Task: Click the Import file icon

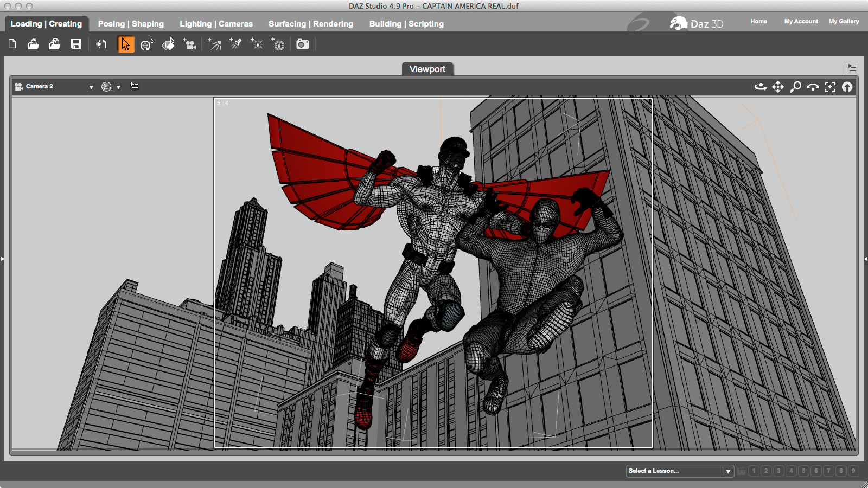Action: tap(101, 44)
